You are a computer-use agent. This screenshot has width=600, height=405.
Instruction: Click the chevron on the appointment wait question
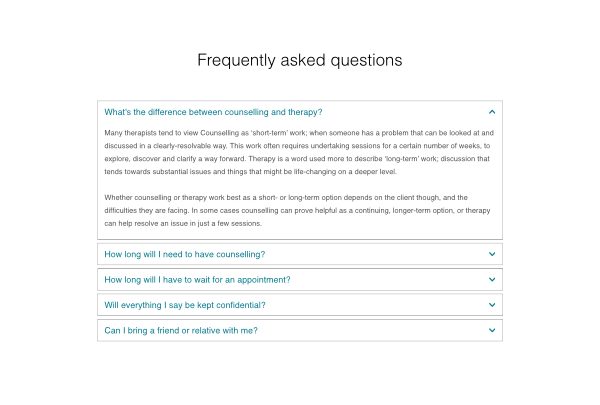[492, 280]
